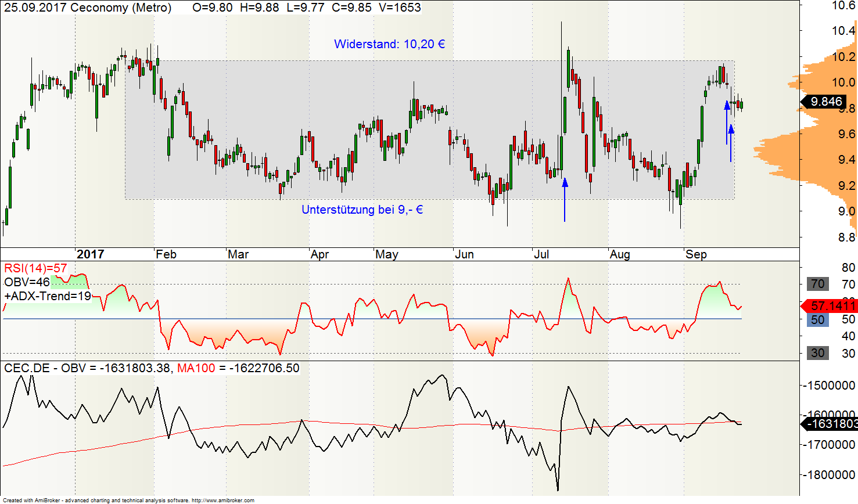Click the blue arrow marker in July
The height and width of the screenshot is (504, 858).
point(565,200)
